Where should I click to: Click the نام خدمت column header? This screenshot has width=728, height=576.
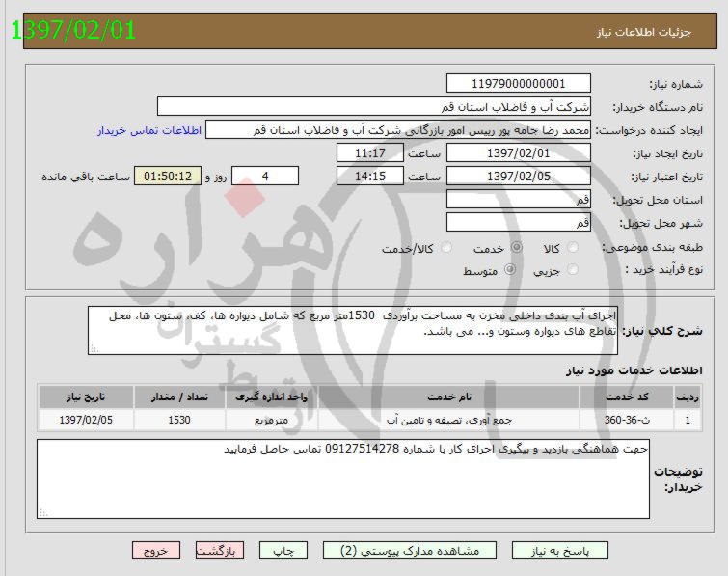coord(449,398)
